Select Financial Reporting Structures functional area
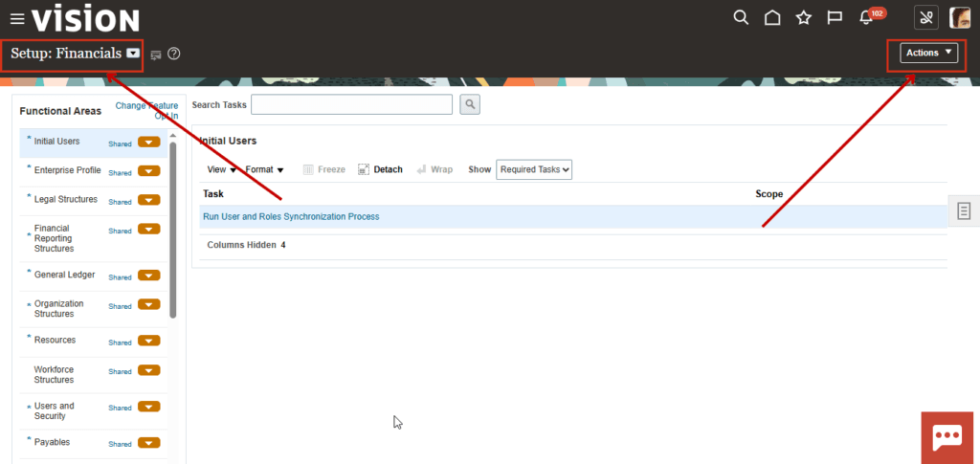The image size is (980, 464). coord(54,238)
